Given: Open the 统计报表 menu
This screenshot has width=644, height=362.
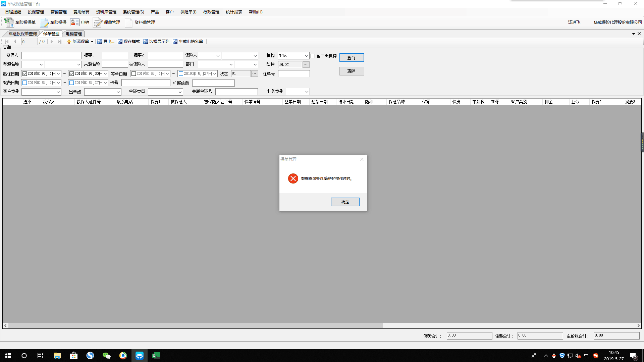Looking at the screenshot, I should (x=234, y=12).
